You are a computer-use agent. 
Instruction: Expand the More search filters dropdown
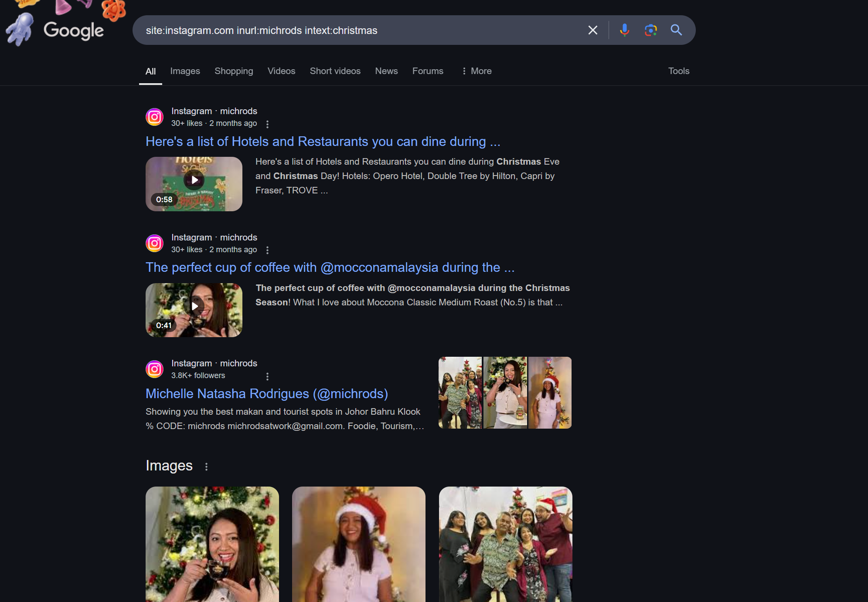(477, 71)
